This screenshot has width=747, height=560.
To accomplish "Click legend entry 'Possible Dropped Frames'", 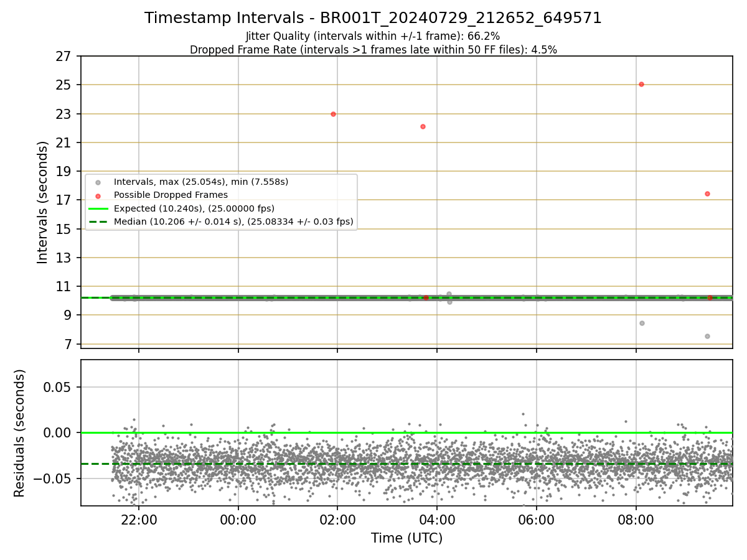I will [x=171, y=195].
